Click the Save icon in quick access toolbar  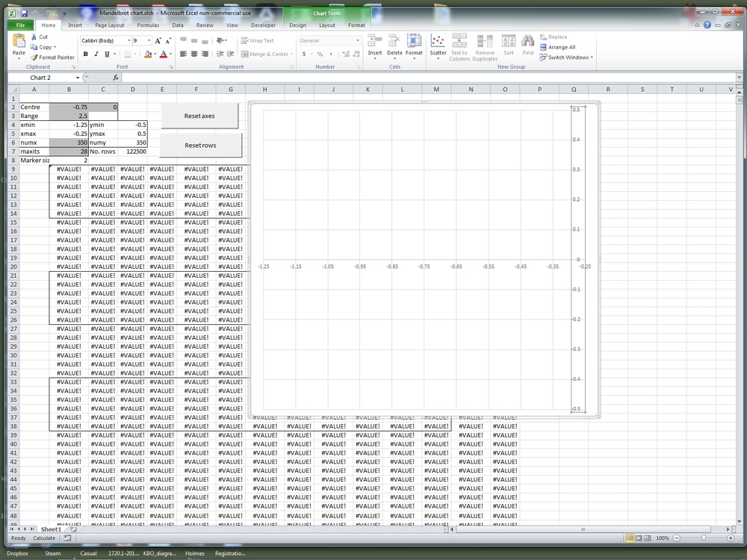click(x=24, y=13)
